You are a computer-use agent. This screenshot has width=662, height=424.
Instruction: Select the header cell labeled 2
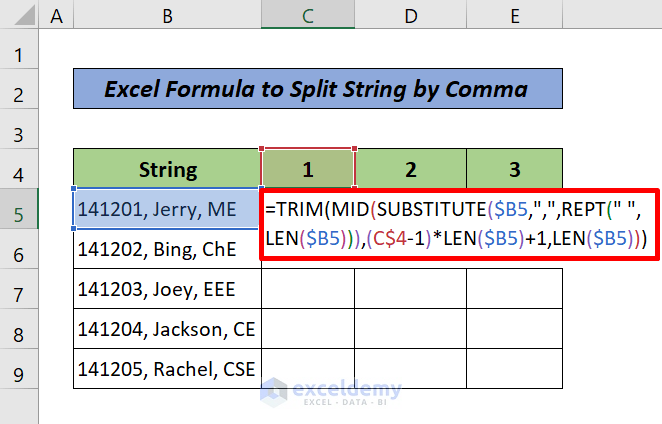click(x=411, y=170)
